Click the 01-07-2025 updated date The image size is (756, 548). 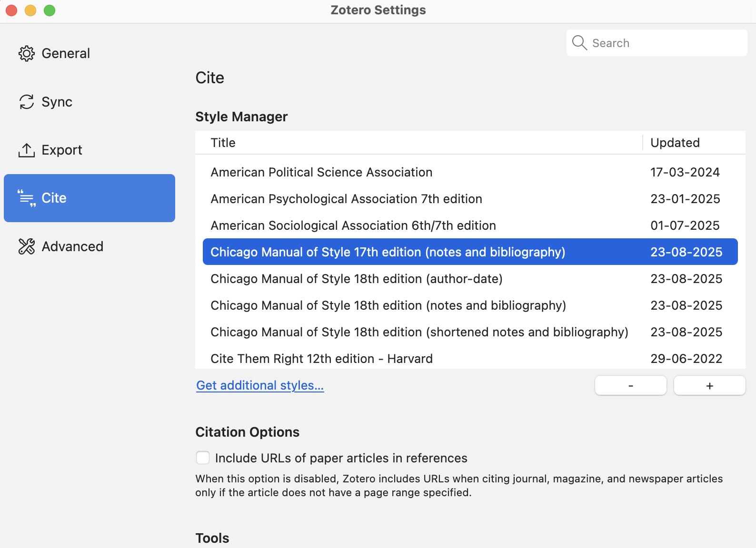[685, 225]
